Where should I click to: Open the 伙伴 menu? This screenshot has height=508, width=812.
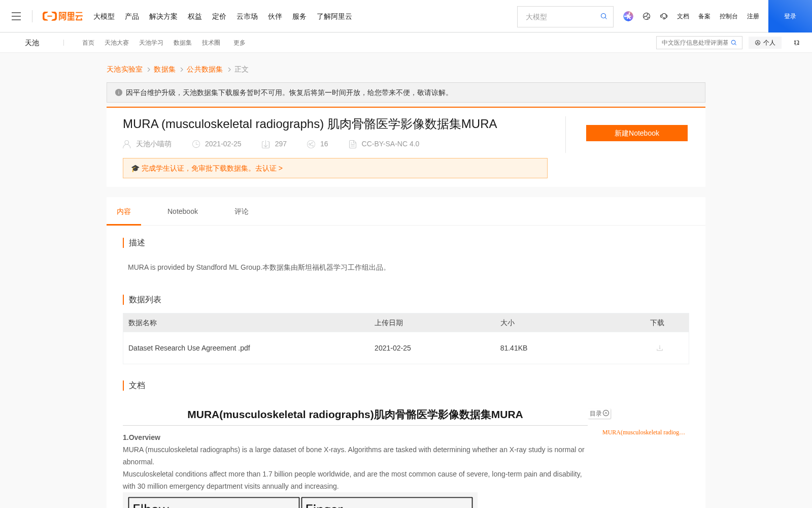pyautogui.click(x=275, y=16)
